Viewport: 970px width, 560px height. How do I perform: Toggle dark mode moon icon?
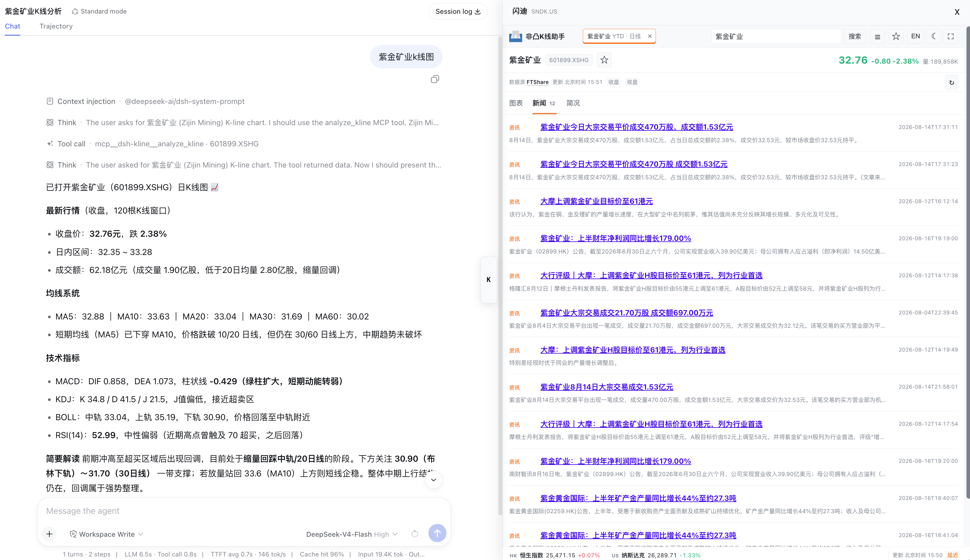934,37
